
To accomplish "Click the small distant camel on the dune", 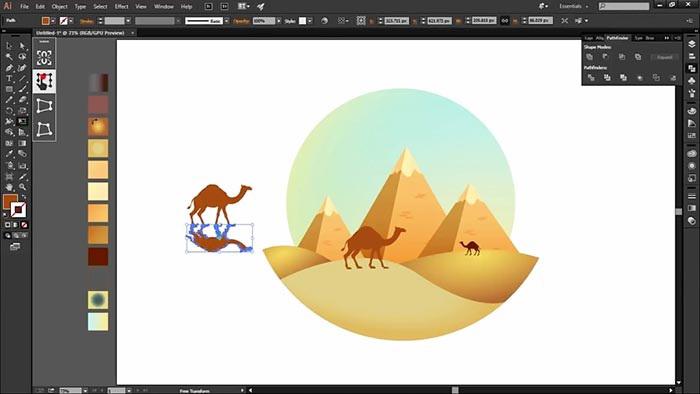I will tap(470, 248).
